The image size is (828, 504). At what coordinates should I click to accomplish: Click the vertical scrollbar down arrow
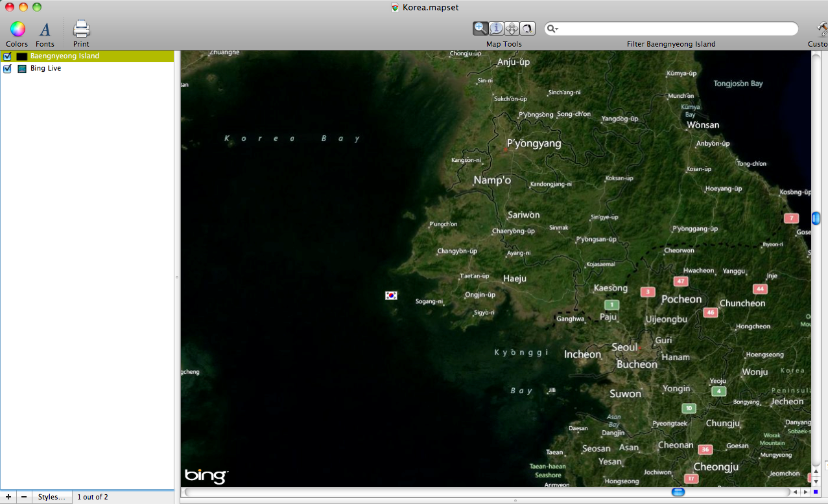pyautogui.click(x=816, y=481)
